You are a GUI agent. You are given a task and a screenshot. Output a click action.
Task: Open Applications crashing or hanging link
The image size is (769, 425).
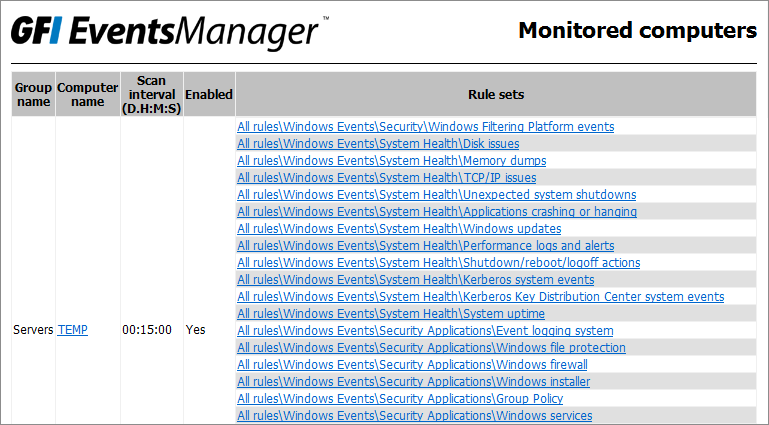click(x=437, y=212)
